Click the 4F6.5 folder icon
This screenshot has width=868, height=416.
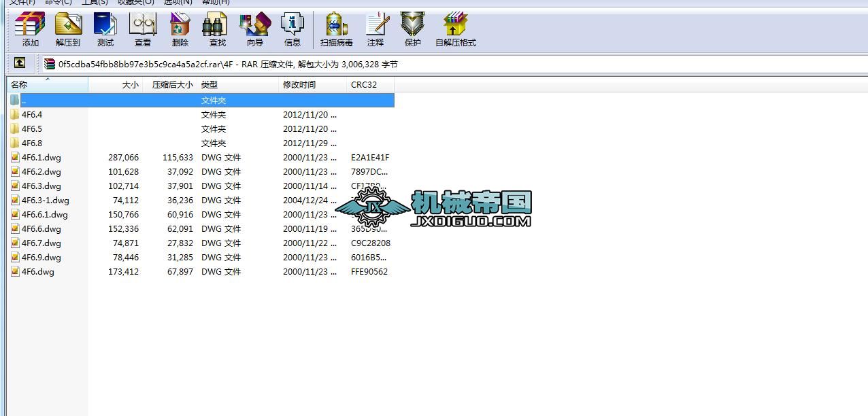tap(15, 128)
